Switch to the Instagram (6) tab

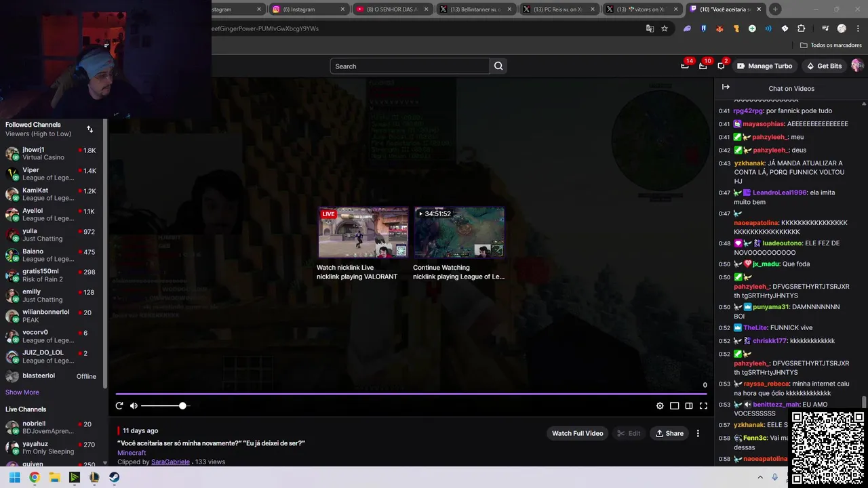(x=309, y=9)
